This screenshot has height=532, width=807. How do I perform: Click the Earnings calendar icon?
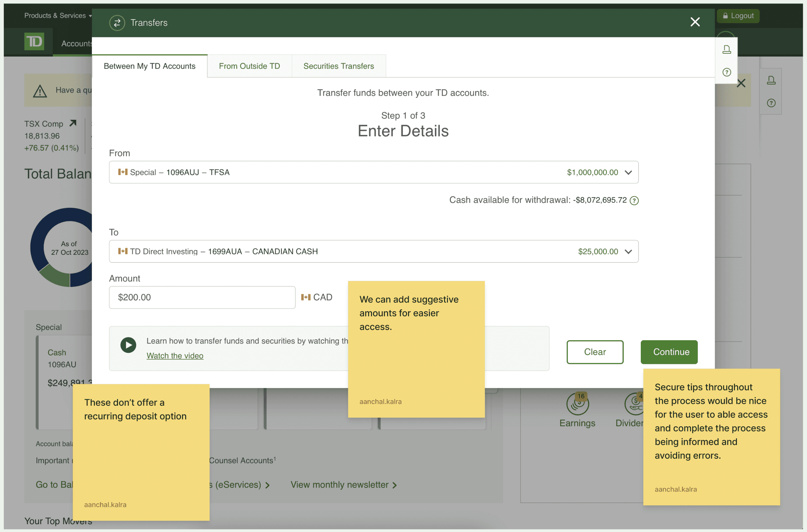click(x=577, y=404)
